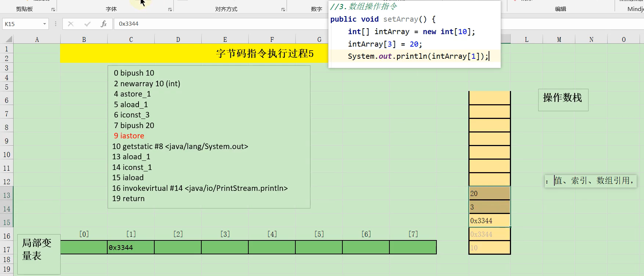Click the '10 getstatic #8' instruction line
The image size is (644, 276).
click(180, 146)
